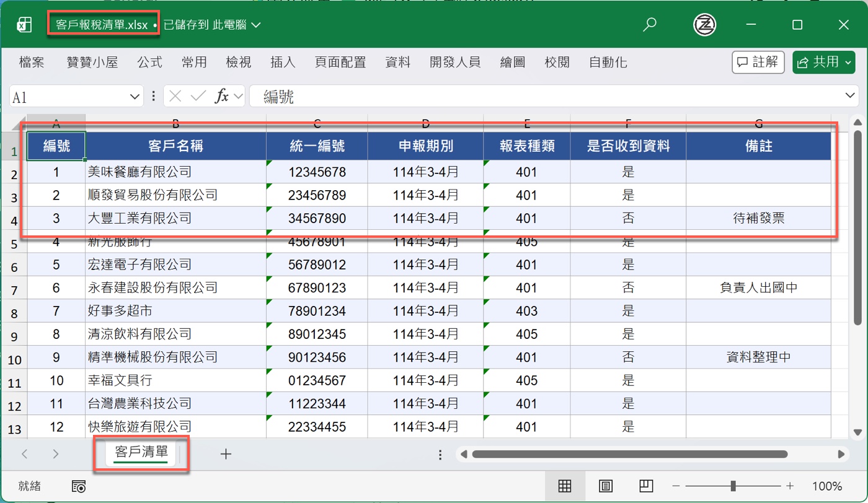Click the fx Insert Function icon
The height and width of the screenshot is (503, 868).
click(x=223, y=96)
